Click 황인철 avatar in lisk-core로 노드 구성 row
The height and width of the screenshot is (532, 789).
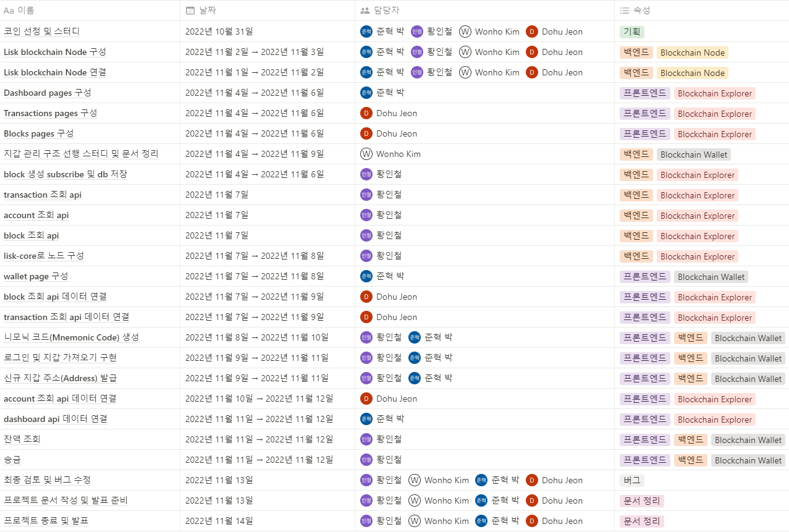coord(366,256)
